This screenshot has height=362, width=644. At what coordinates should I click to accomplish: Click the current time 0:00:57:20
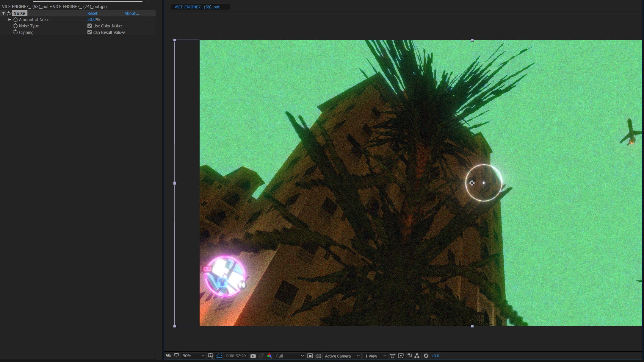[236, 356]
